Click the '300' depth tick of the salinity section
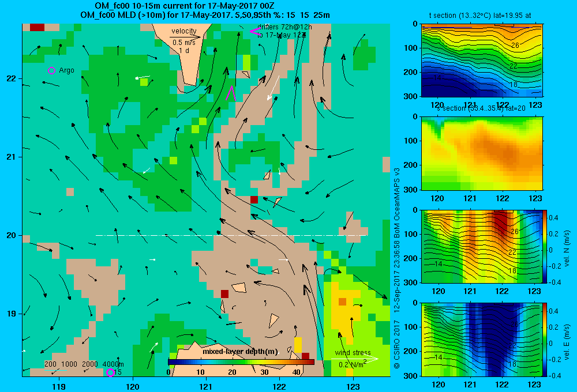 [411, 190]
